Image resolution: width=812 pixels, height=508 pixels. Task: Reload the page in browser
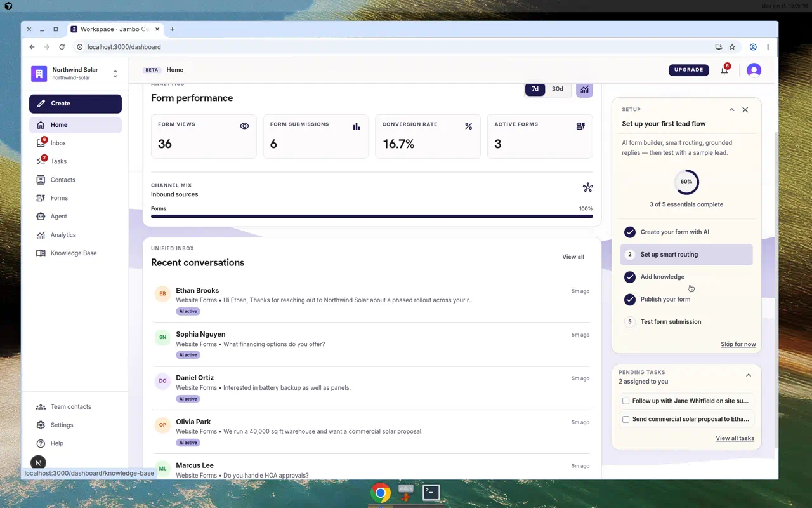tap(62, 47)
